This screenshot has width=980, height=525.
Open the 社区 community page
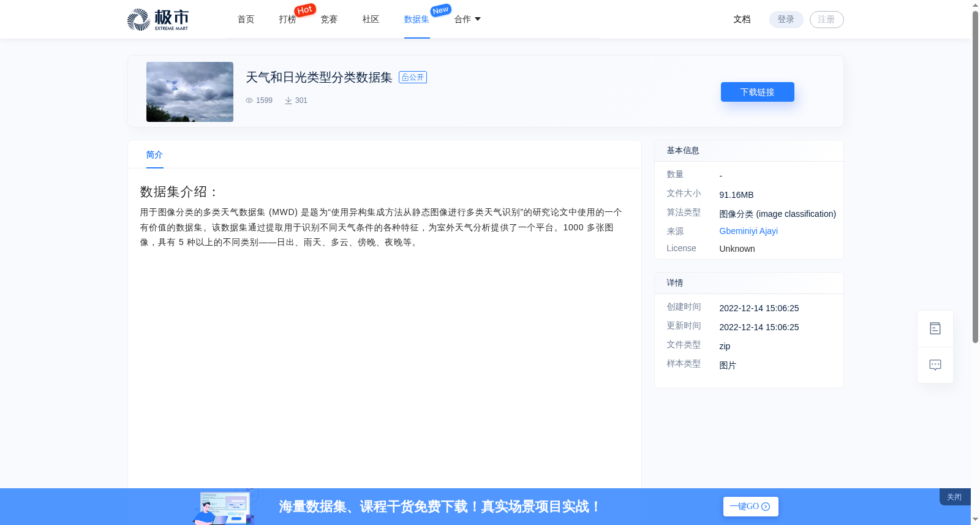371,20
